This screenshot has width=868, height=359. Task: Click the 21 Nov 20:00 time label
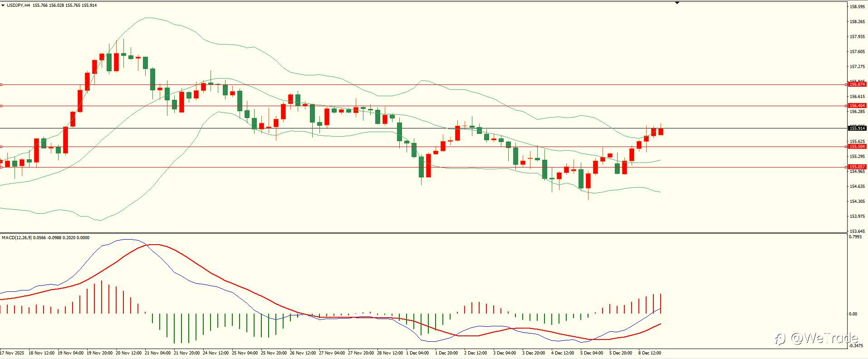[x=187, y=353]
